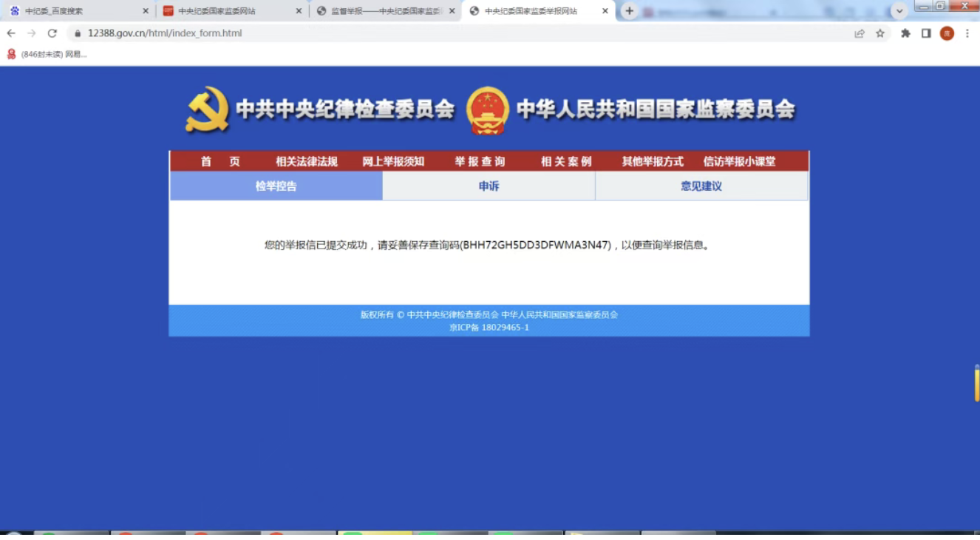Viewport: 980px width, 540px height.
Task: Select the 检举控告 tab
Action: point(276,186)
